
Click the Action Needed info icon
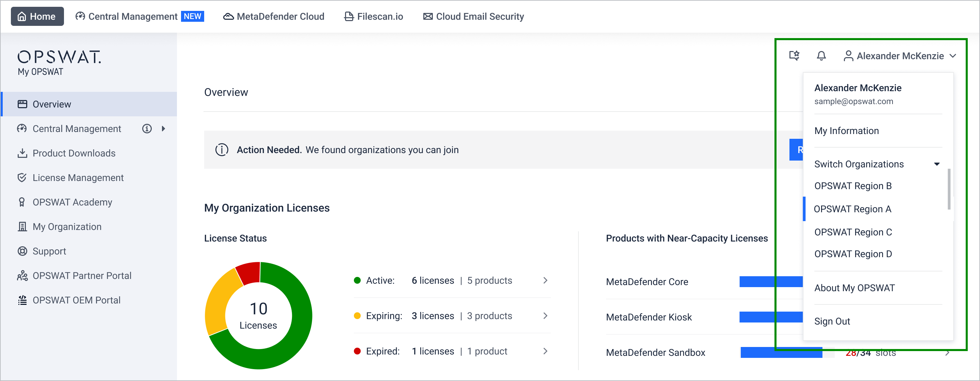pyautogui.click(x=222, y=150)
